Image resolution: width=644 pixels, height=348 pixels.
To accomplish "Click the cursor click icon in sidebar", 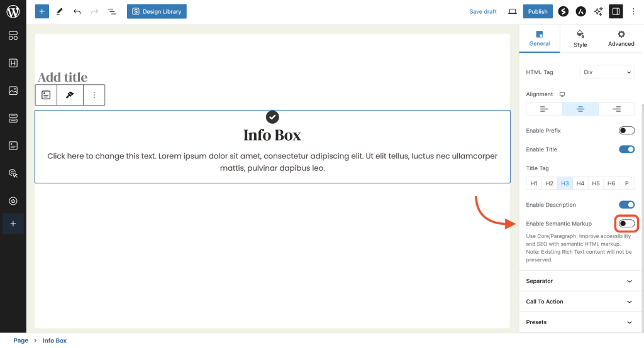I will point(13,173).
